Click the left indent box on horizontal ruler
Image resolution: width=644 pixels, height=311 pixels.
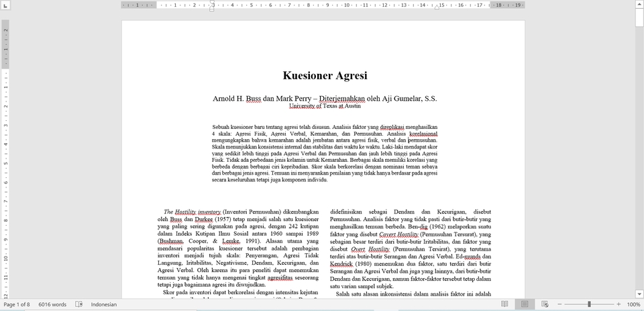[x=212, y=9]
